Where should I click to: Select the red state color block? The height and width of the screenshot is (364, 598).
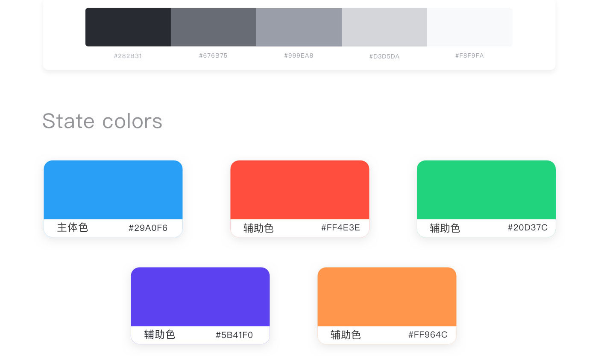point(299,190)
